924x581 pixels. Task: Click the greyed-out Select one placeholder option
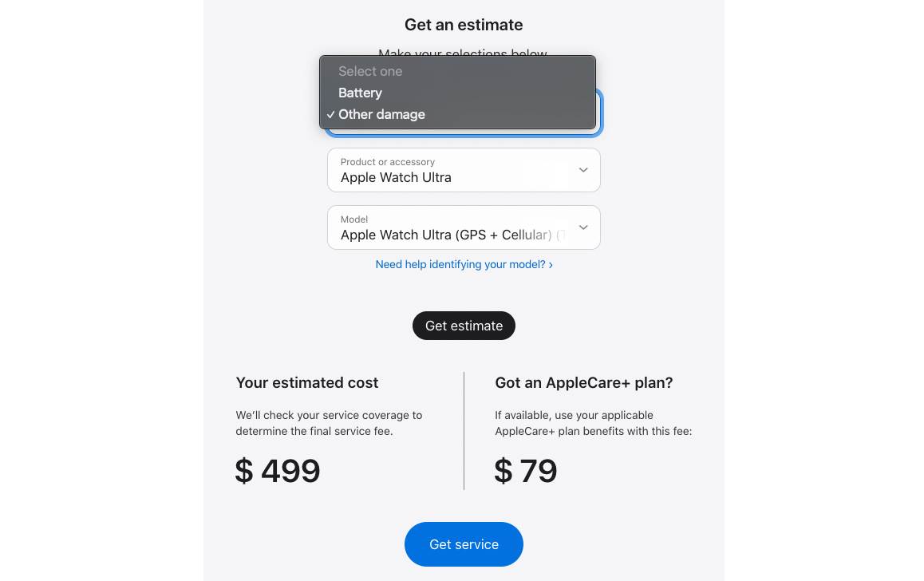click(x=370, y=71)
